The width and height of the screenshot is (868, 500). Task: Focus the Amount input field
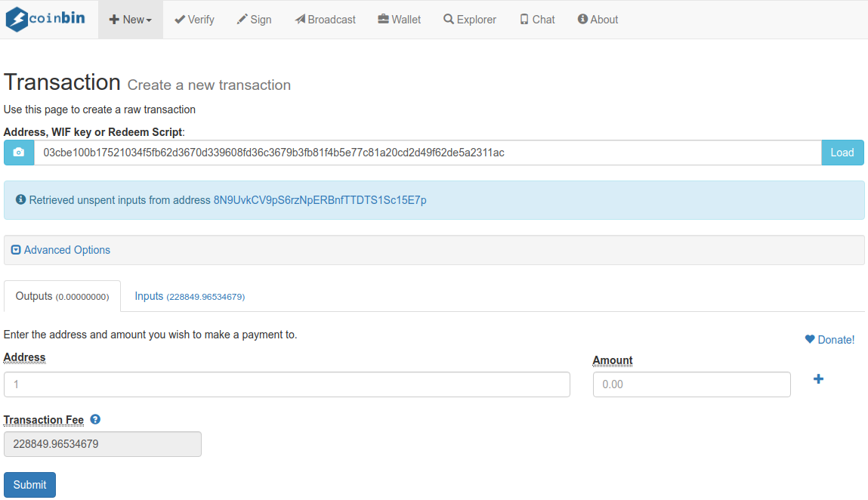691,384
